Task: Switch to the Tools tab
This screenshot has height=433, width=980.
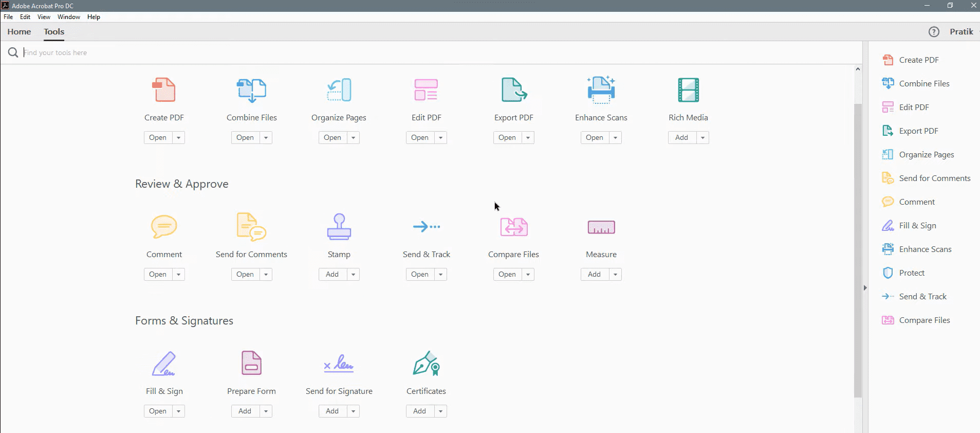Action: (x=54, y=32)
